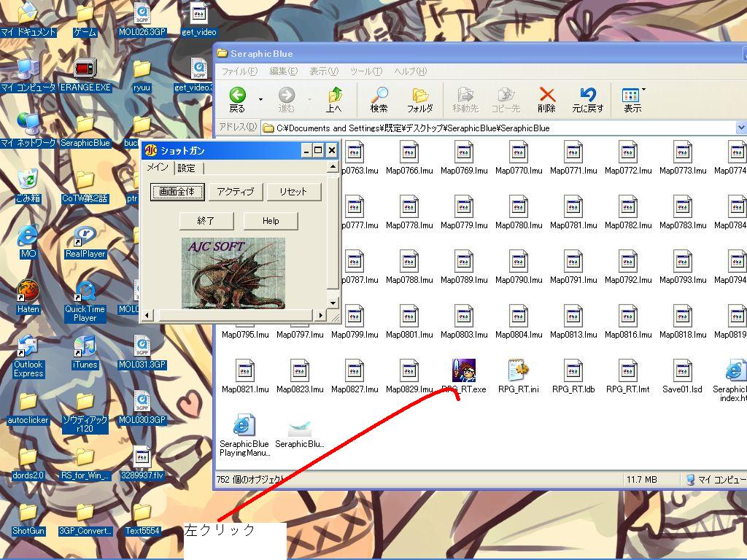Select the ShotGun desktop folder
Screen dimensions: 747x560
tap(28, 513)
